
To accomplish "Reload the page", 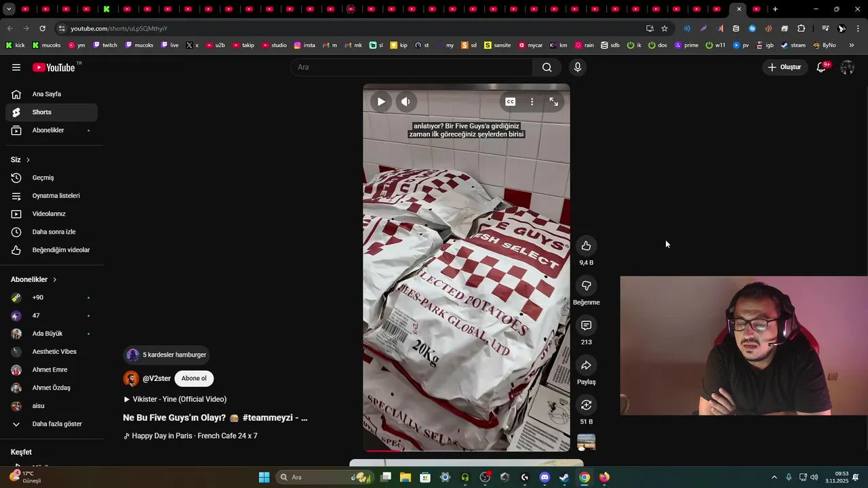I will click(x=42, y=28).
